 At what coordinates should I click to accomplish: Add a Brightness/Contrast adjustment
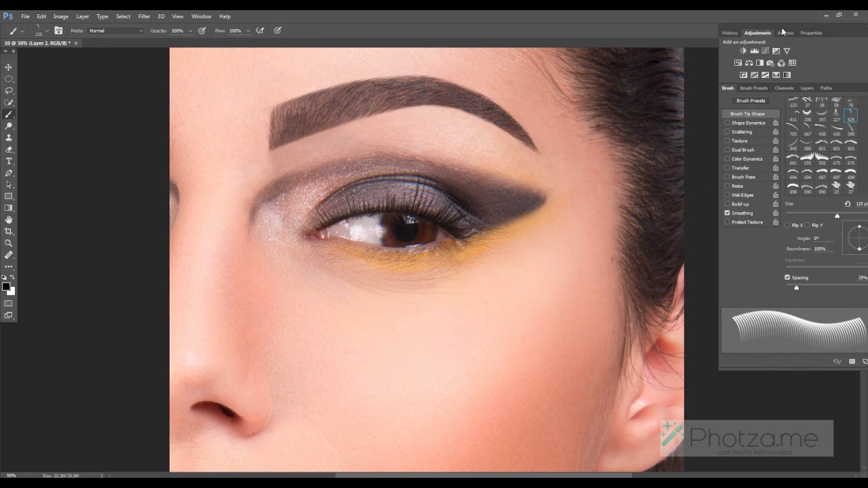pyautogui.click(x=743, y=51)
